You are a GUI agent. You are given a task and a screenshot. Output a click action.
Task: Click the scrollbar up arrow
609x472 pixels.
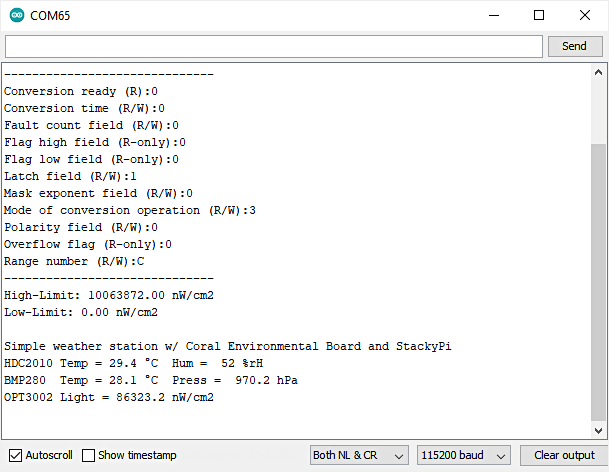point(598,73)
